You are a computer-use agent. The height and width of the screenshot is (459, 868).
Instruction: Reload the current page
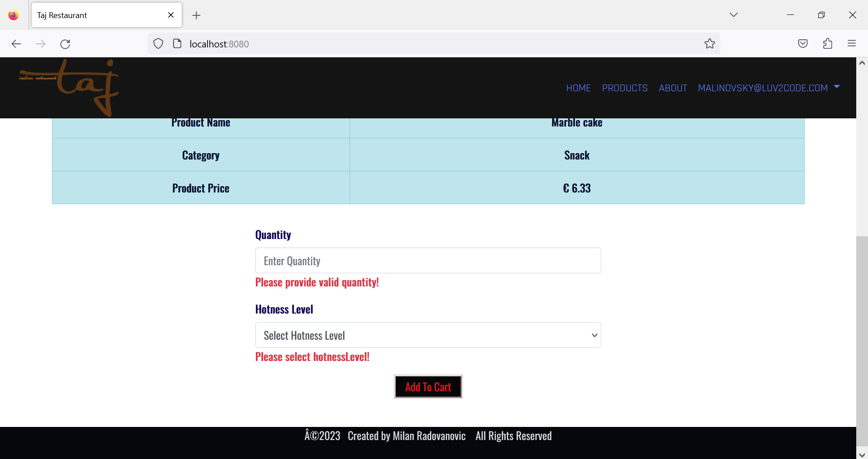tap(65, 44)
